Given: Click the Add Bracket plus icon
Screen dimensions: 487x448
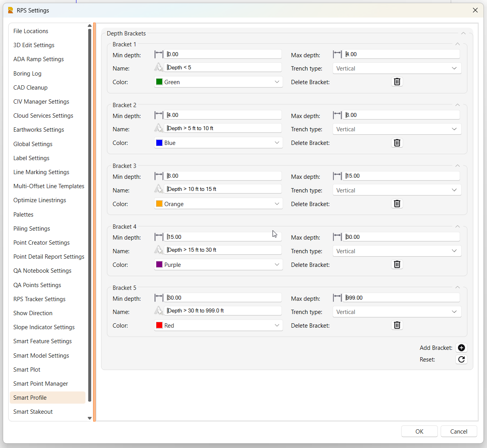Looking at the screenshot, I should click(x=461, y=348).
